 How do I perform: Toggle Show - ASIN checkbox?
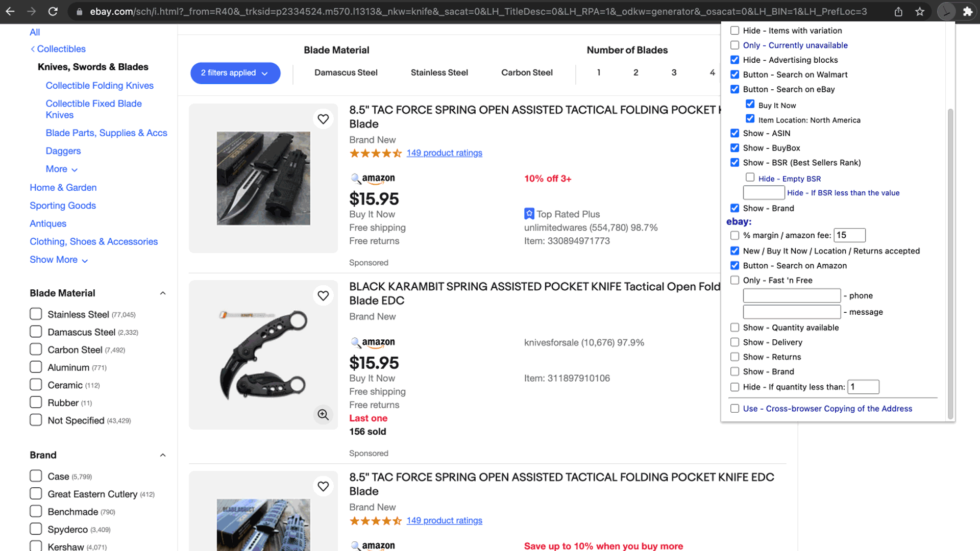[734, 133]
